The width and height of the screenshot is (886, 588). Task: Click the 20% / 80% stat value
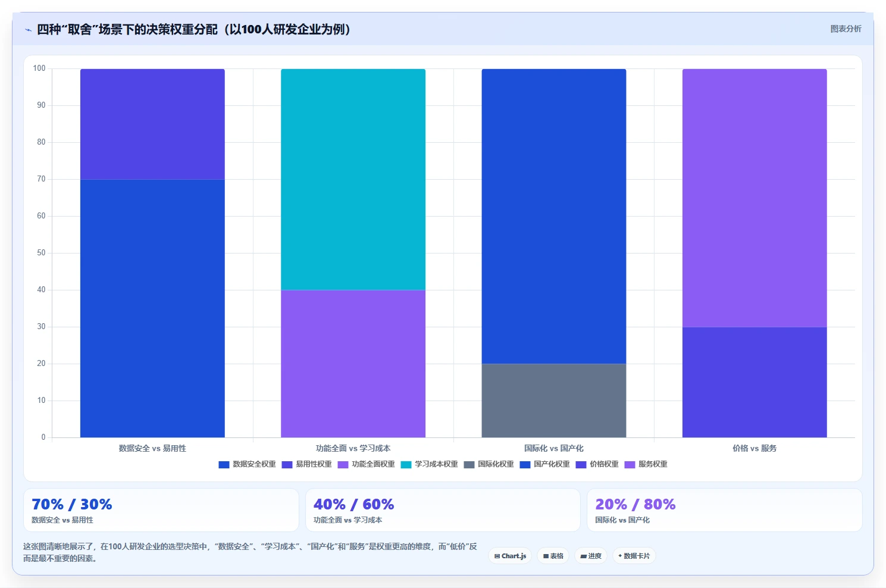click(635, 504)
